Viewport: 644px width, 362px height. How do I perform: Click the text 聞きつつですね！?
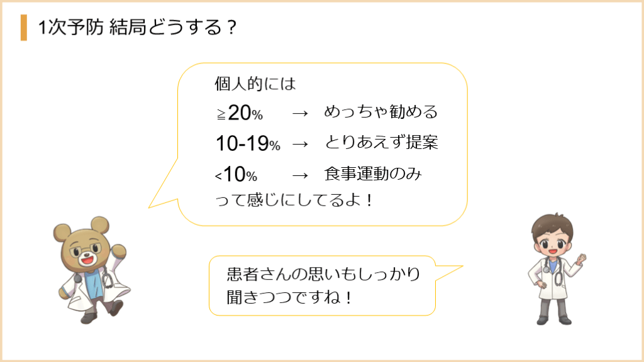pyautogui.click(x=289, y=297)
